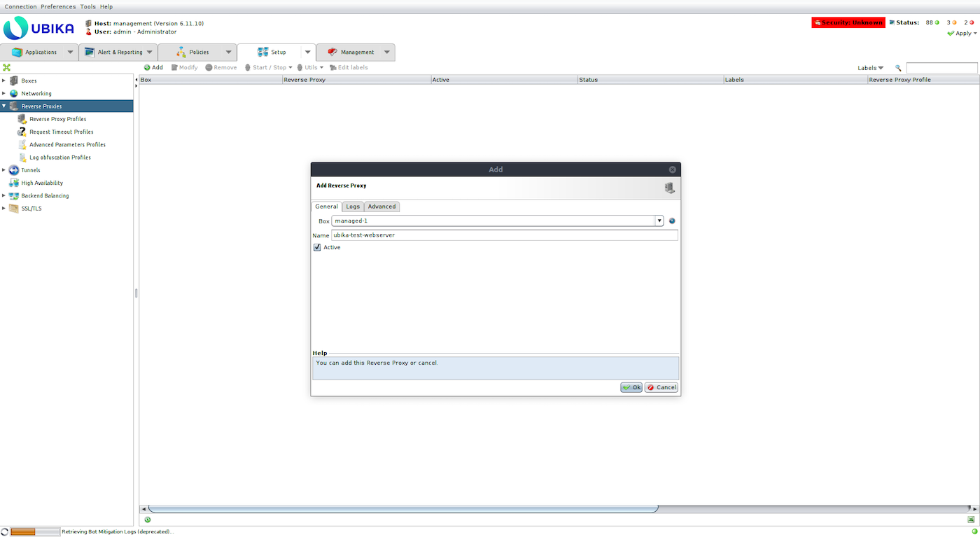Open the Labels filter dropdown
Image resolution: width=980 pixels, height=537 pixels.
point(870,68)
